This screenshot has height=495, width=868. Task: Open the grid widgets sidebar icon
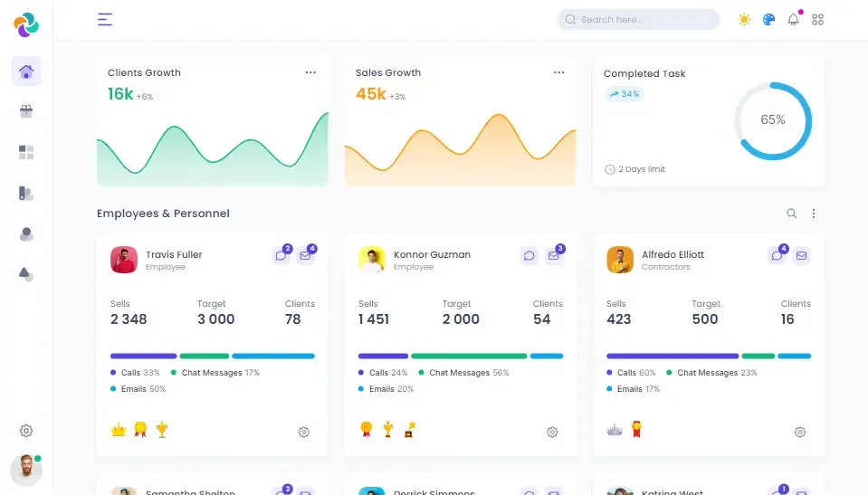[26, 152]
